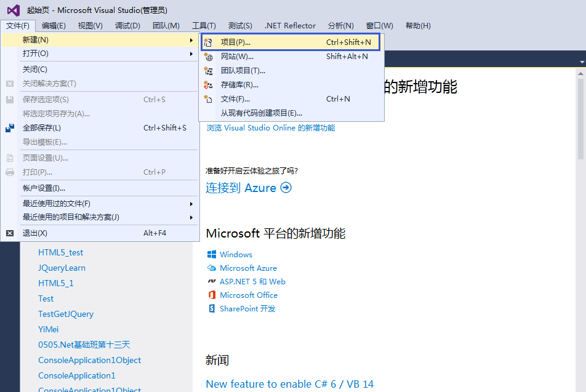Open recent project YiMei
Viewport: 586px width, 392px height.
tap(48, 329)
